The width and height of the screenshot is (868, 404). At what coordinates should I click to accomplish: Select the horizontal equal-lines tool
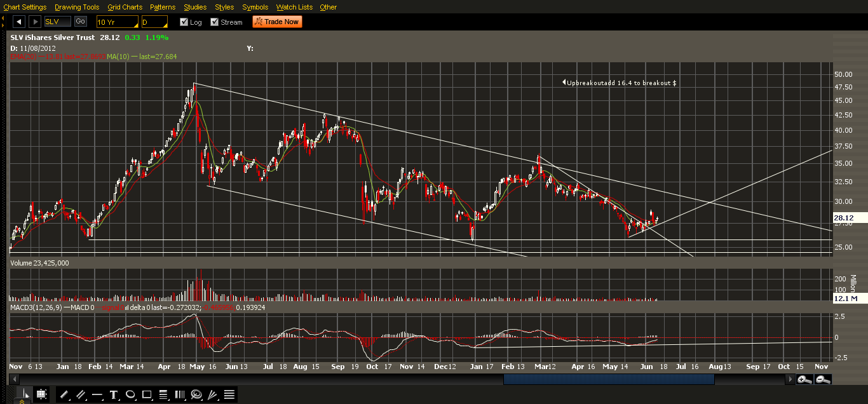[229, 394]
